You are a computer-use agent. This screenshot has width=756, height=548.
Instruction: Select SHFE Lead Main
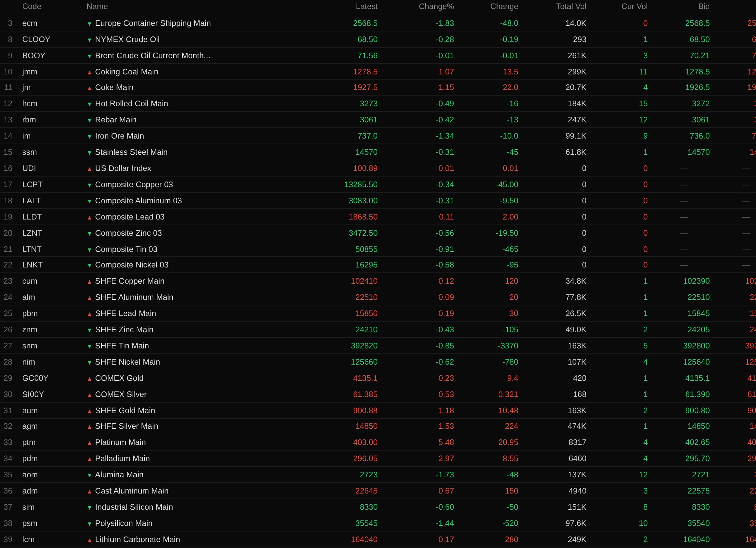click(125, 314)
